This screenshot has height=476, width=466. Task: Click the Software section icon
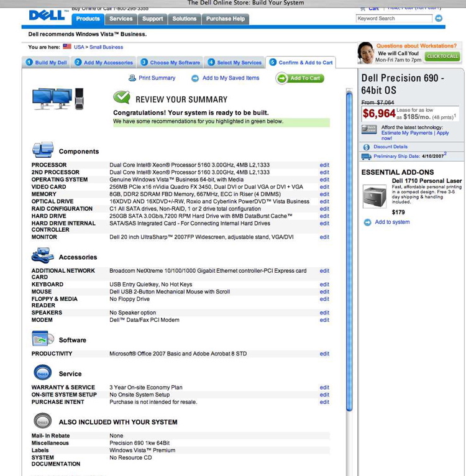tap(43, 339)
